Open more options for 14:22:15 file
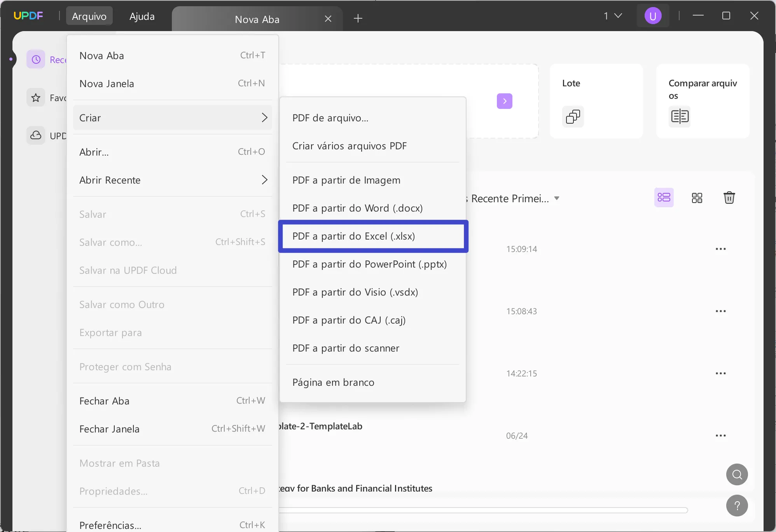 point(721,373)
